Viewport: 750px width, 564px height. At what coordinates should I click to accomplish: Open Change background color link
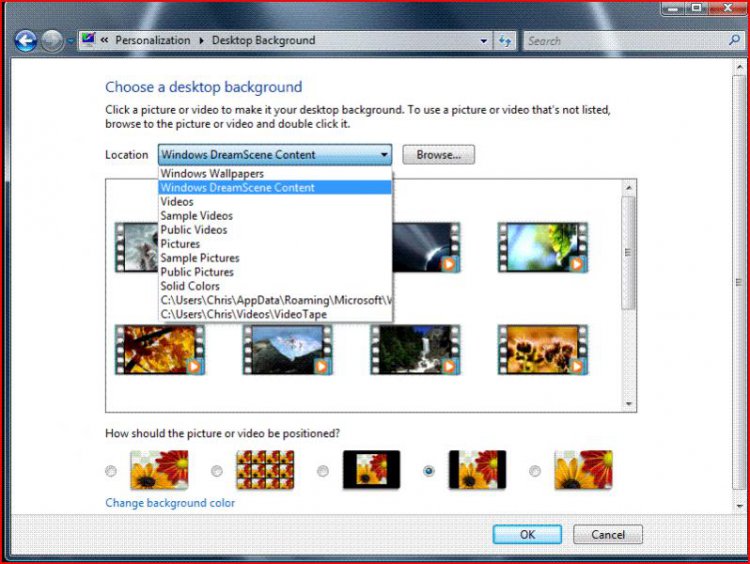(x=170, y=503)
